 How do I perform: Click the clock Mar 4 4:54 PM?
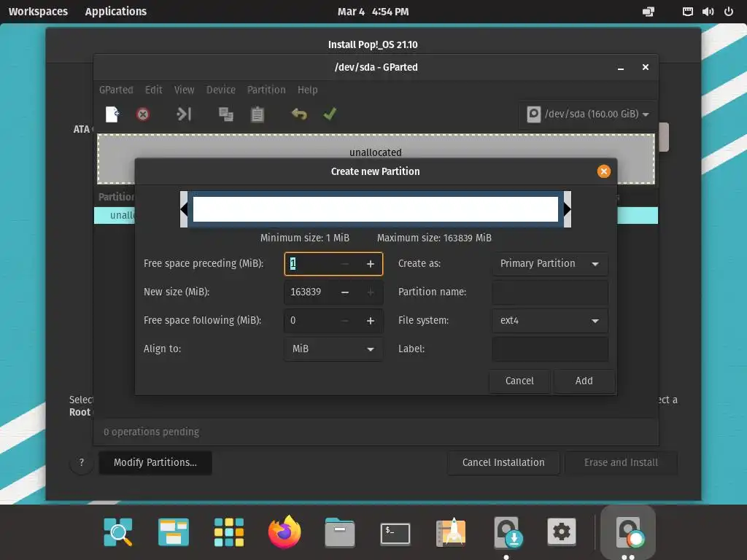(x=373, y=12)
